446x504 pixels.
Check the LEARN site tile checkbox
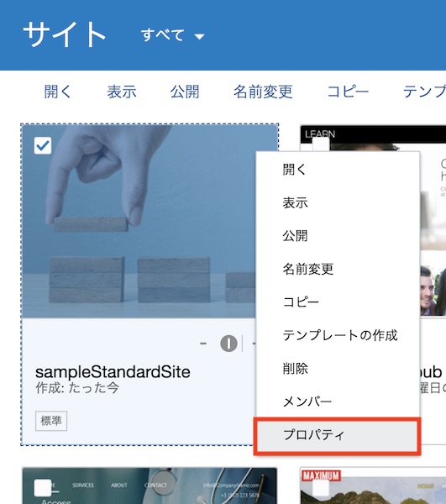(x=321, y=144)
